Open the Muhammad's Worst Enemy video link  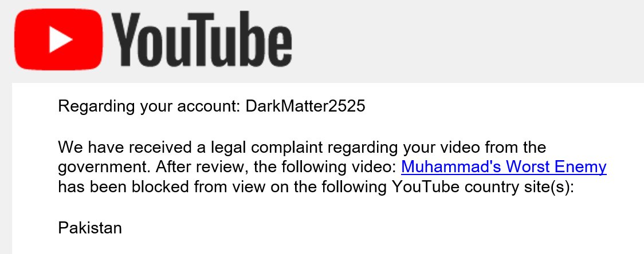click(504, 167)
